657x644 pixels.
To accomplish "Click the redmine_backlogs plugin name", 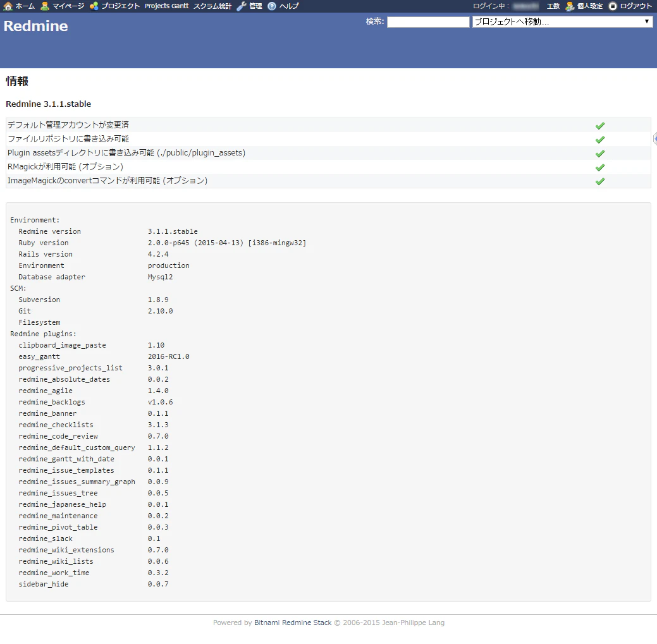I will point(52,402).
